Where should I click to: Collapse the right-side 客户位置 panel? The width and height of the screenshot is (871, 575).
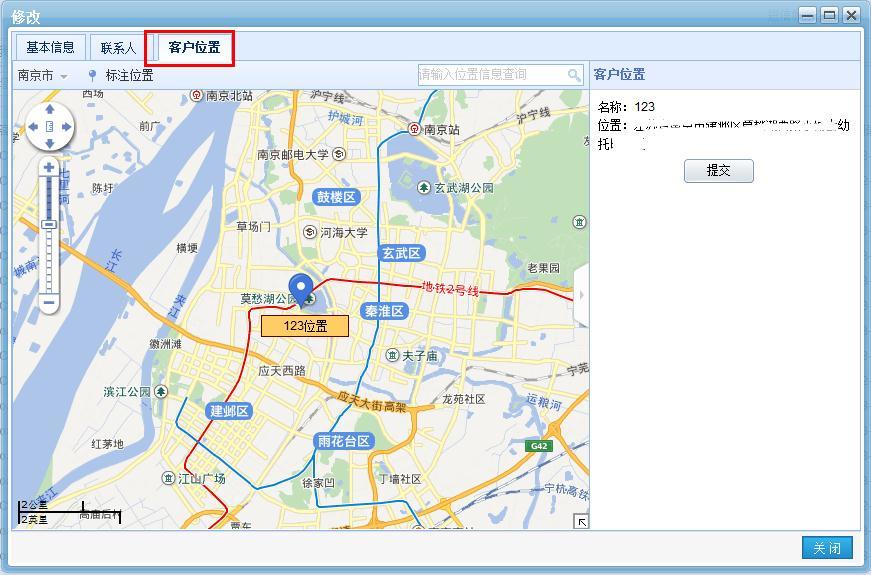[x=581, y=295]
